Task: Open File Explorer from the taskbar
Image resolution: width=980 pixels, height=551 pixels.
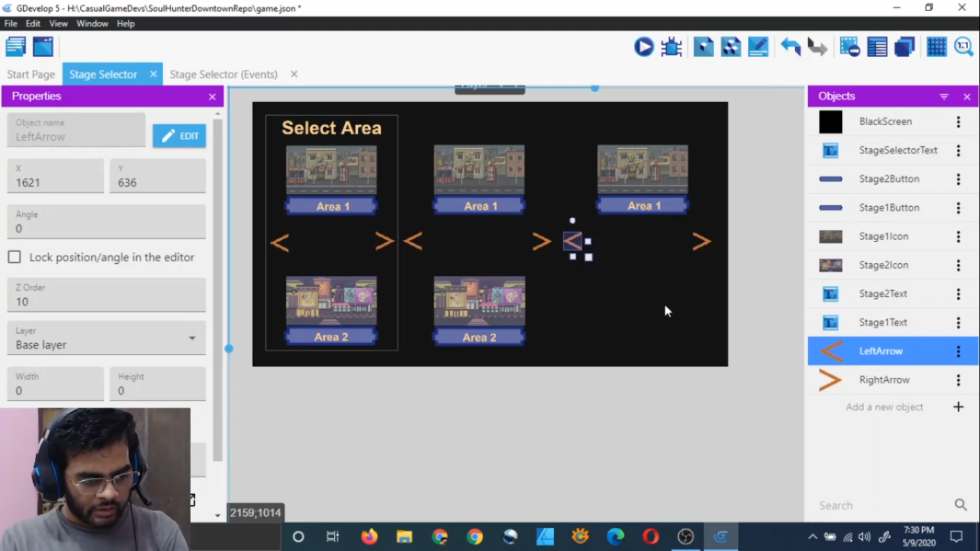Action: pos(405,537)
